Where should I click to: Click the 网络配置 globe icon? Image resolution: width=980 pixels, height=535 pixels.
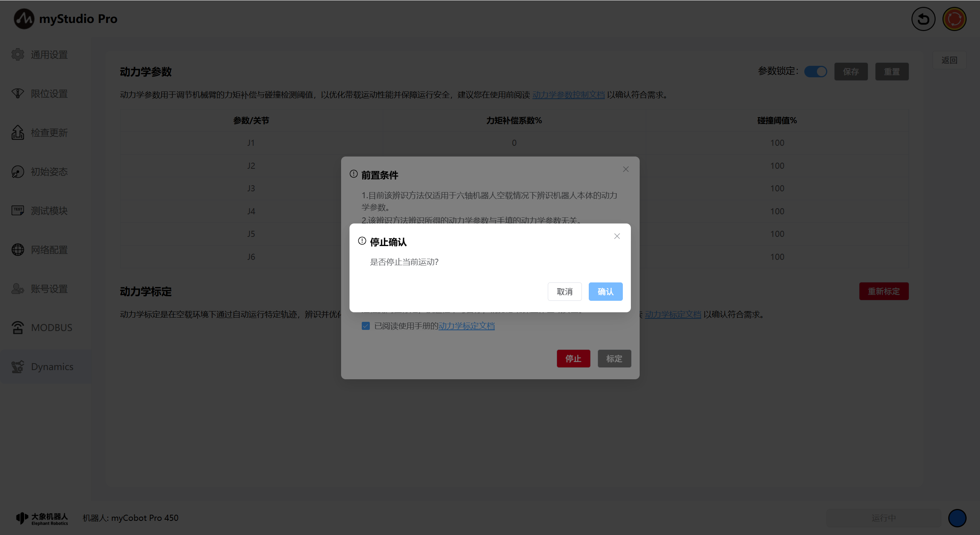point(18,250)
